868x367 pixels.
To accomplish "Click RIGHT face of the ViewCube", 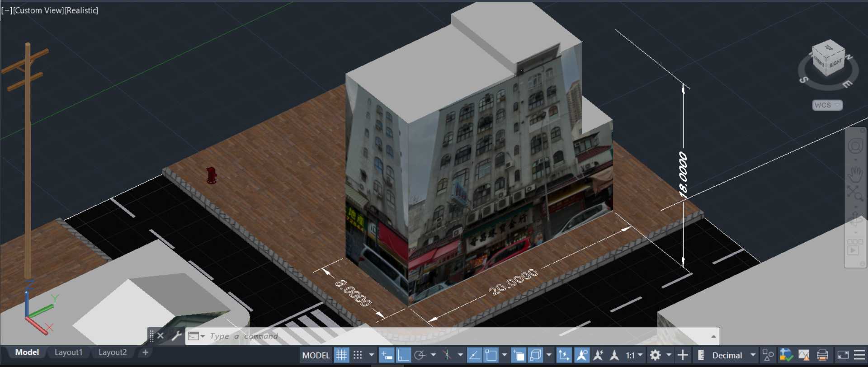I will [x=836, y=63].
